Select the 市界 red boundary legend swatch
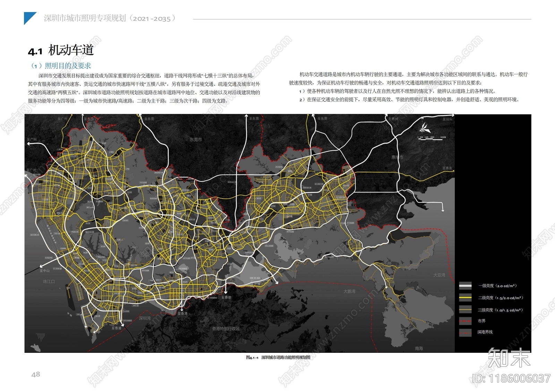Image resolution: width=555 pixels, height=392 pixels. click(466, 321)
